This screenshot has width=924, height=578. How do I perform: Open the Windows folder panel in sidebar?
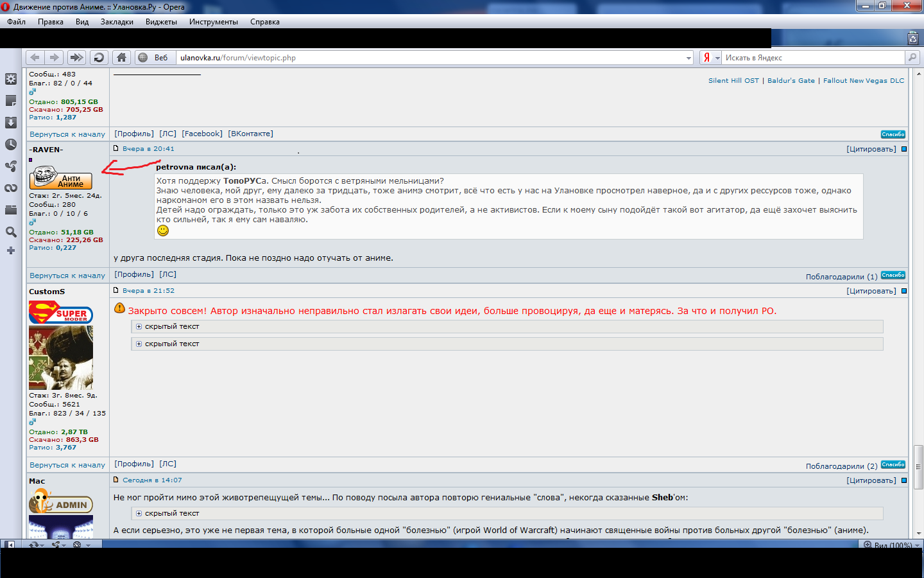pyautogui.click(x=11, y=210)
